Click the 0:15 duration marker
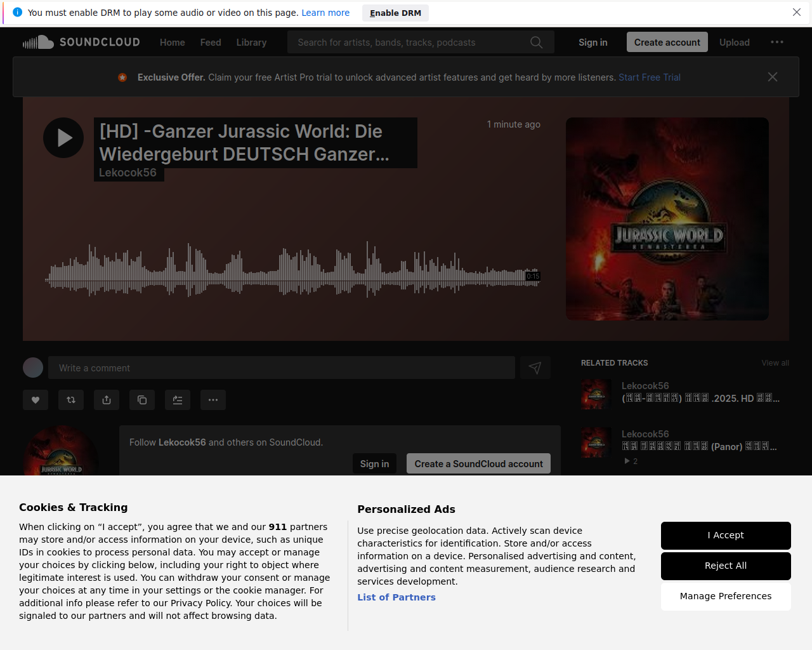Viewport: 812px width, 650px height. (533, 276)
